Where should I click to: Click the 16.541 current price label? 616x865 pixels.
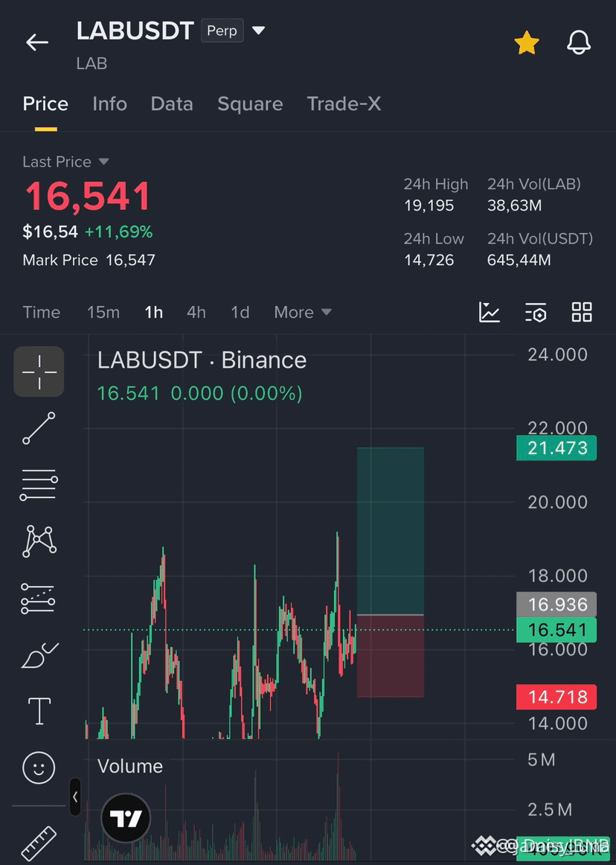556,630
